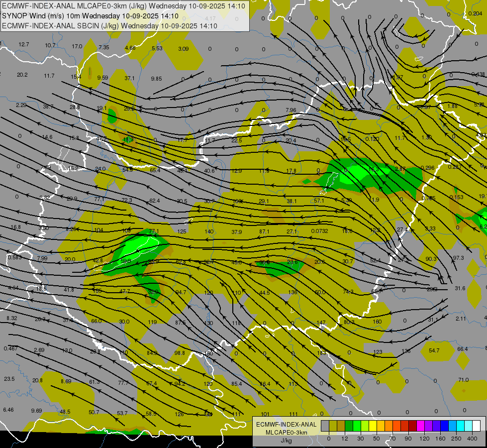Viewport: 487px width, 448px height.
Task: Select the cyan legend swatch
Action: tap(461, 426)
